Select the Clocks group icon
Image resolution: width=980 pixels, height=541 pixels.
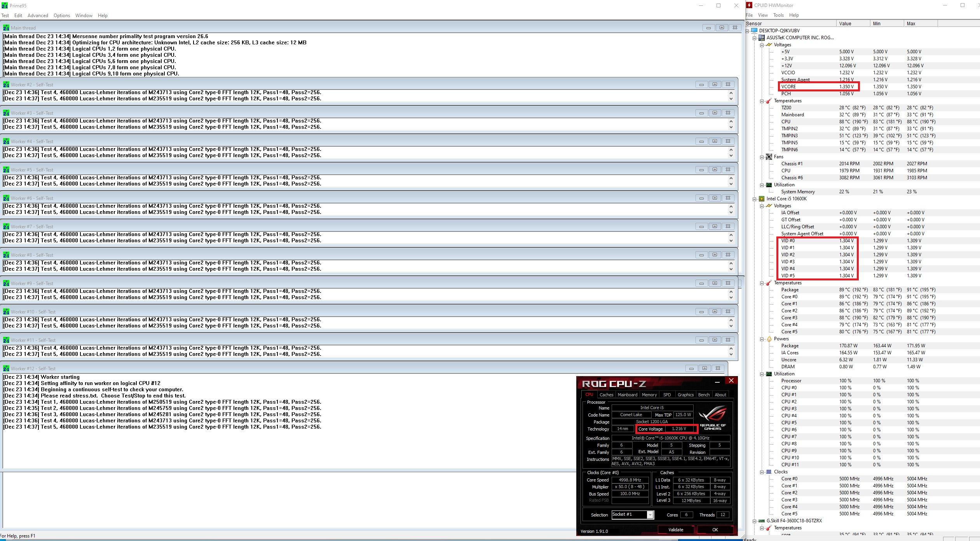coord(769,472)
